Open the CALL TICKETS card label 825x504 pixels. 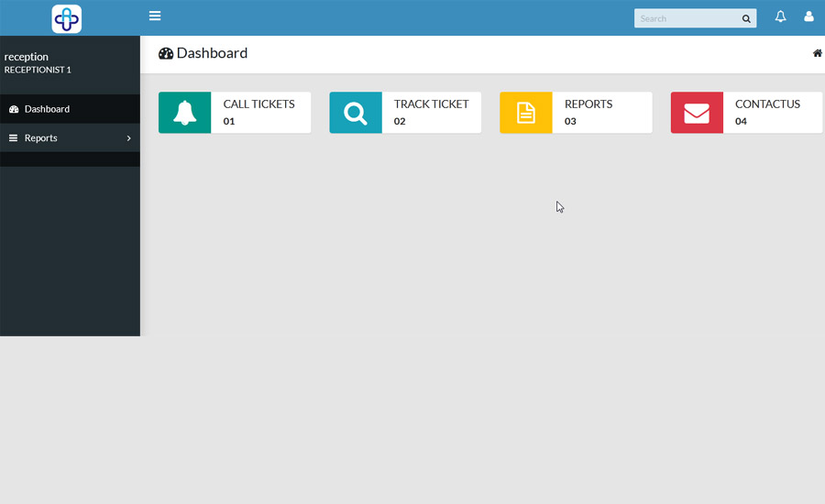pos(258,104)
